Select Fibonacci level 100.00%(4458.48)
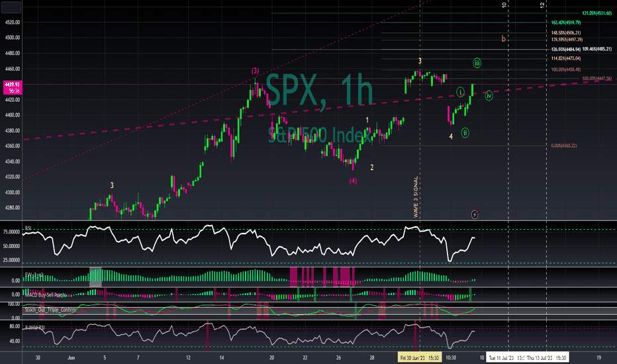The width and height of the screenshot is (617, 364). (566, 69)
